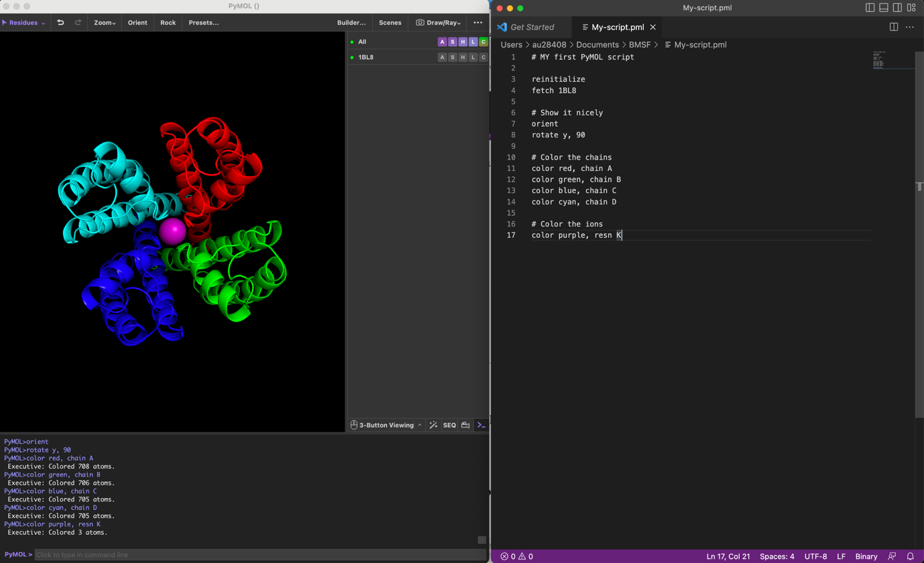The height and width of the screenshot is (563, 924).
Task: Toggle the VS Code bottom panel layout icon
Action: tap(884, 8)
